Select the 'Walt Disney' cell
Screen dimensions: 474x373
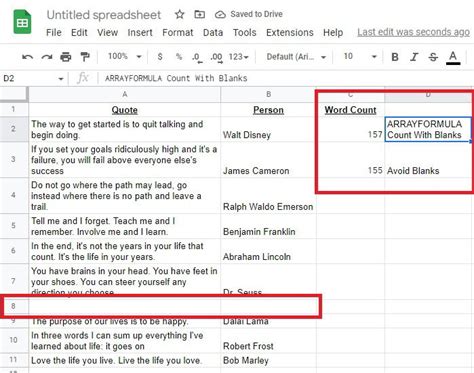coord(268,129)
